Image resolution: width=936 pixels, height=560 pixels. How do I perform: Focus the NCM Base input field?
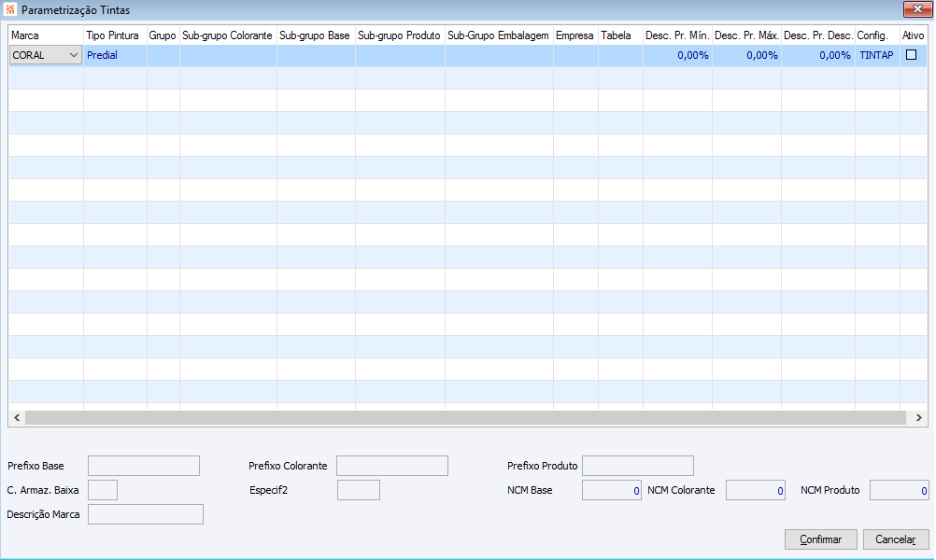tap(612, 490)
